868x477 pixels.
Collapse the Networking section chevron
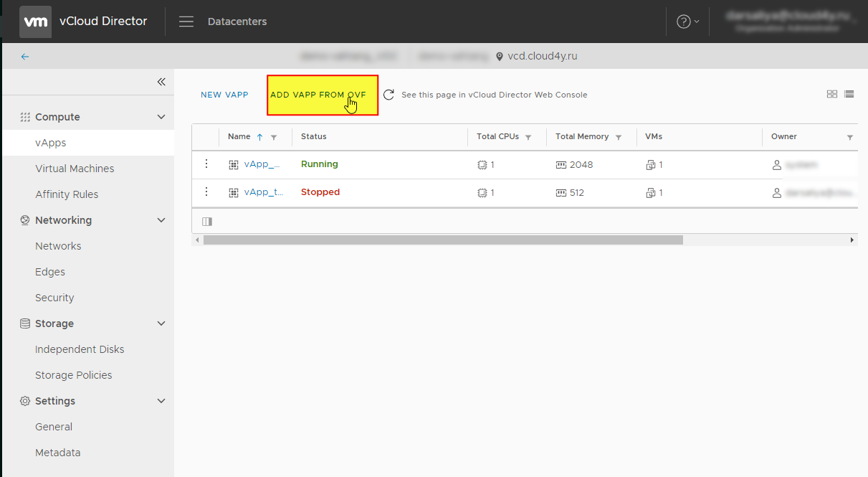click(161, 220)
